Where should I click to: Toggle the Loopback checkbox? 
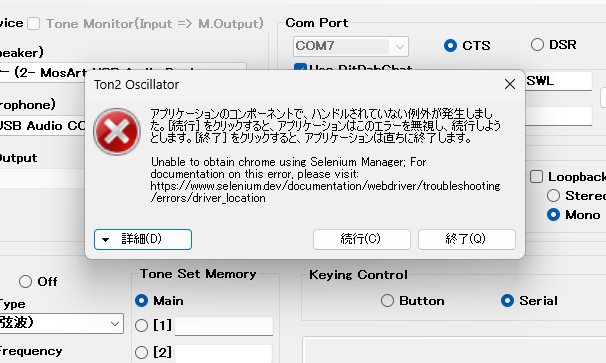tap(536, 177)
